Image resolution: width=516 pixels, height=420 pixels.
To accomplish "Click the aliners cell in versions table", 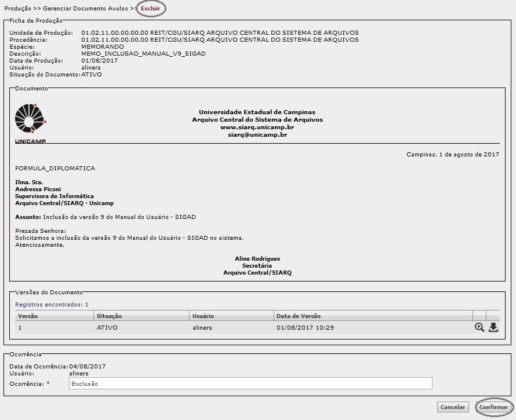I will pyautogui.click(x=202, y=327).
